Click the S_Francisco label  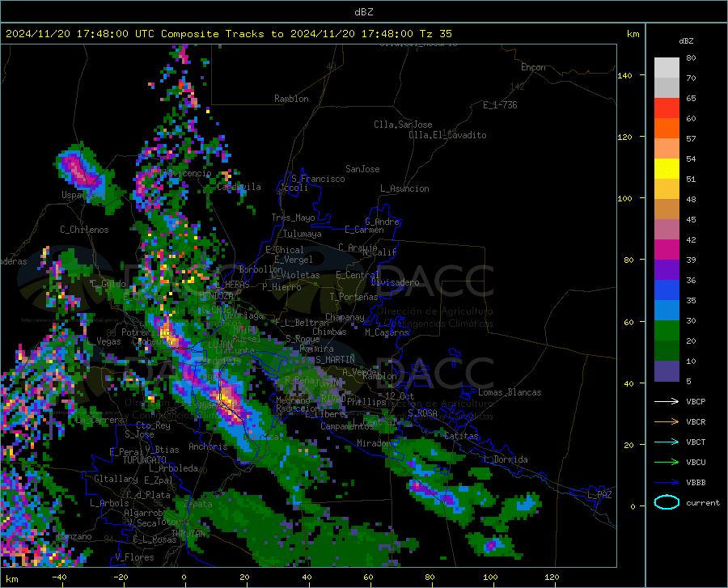tap(318, 179)
